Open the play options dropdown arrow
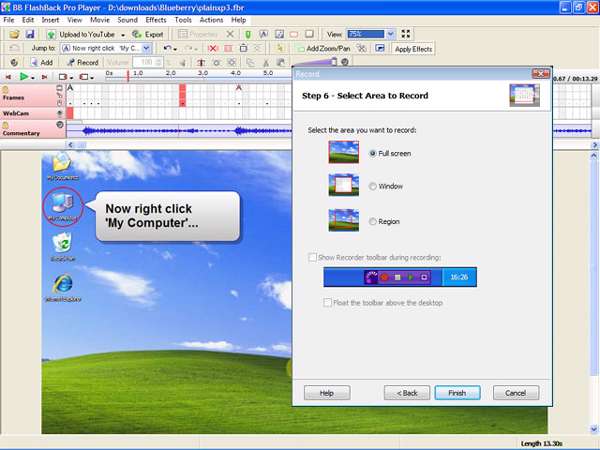This screenshot has height=450, width=600. click(33, 78)
